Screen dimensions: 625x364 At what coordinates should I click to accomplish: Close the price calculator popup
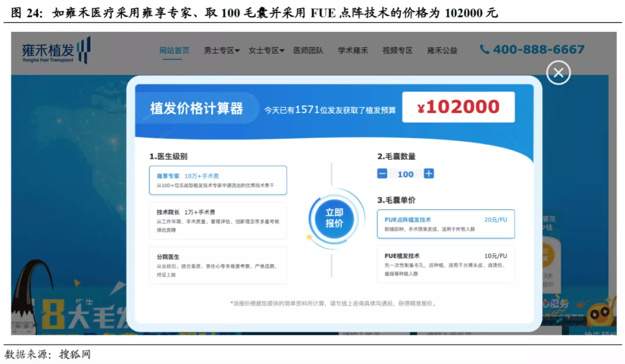[x=558, y=72]
